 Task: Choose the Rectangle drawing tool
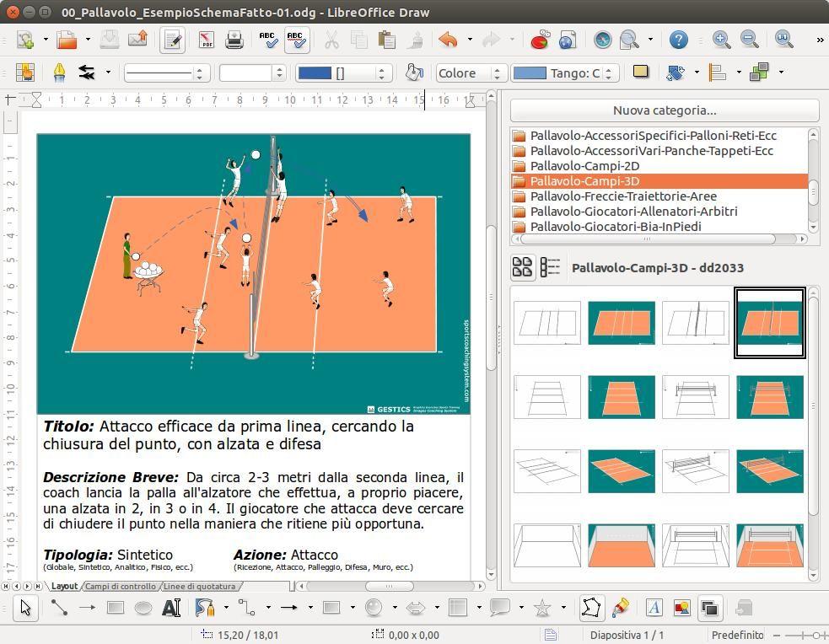point(116,608)
